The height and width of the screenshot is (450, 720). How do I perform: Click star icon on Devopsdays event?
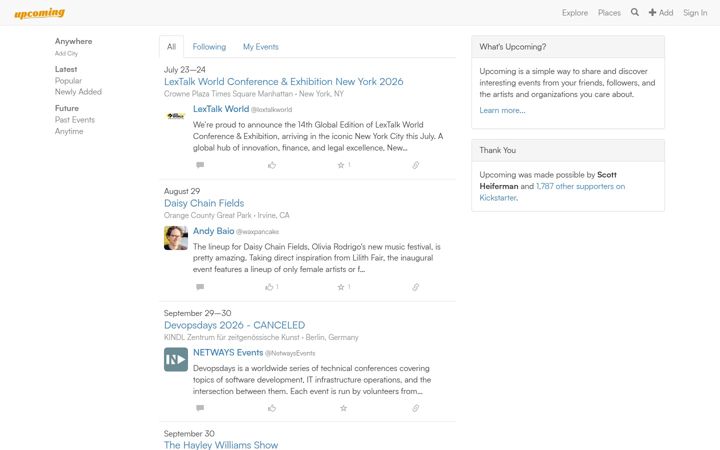click(343, 408)
